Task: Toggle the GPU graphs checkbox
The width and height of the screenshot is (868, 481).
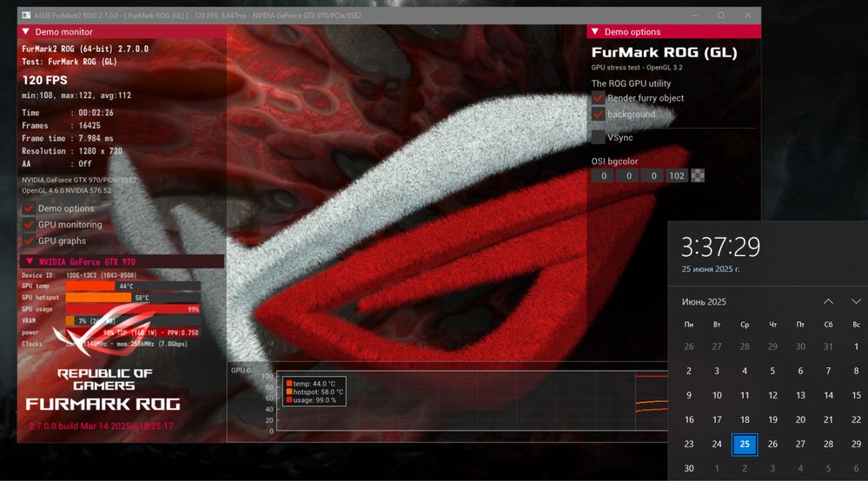Action: [x=29, y=240]
